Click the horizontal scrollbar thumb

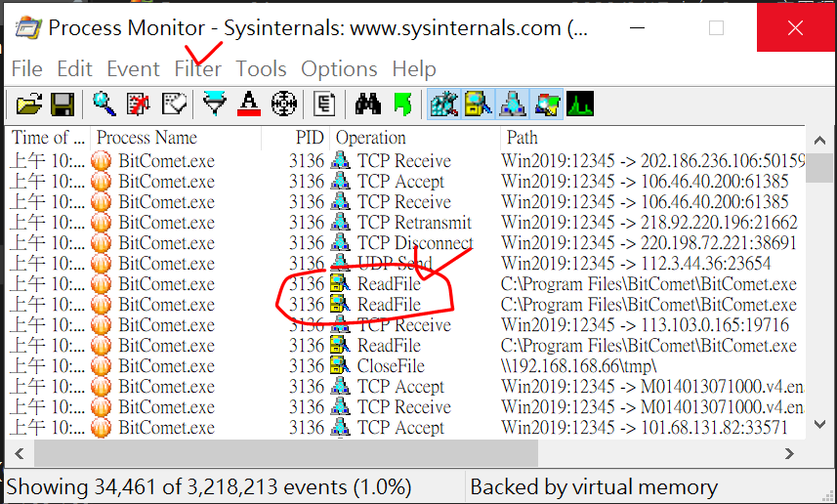pyautogui.click(x=286, y=454)
